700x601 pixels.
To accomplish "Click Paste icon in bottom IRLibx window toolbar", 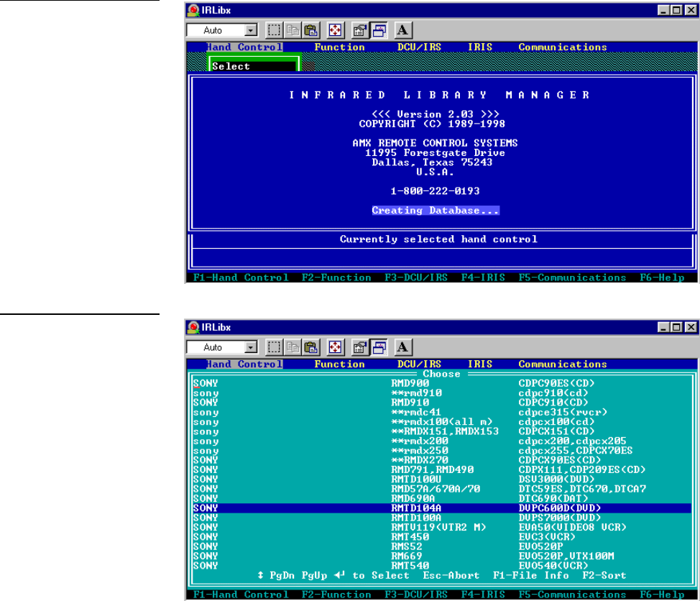I will (311, 347).
